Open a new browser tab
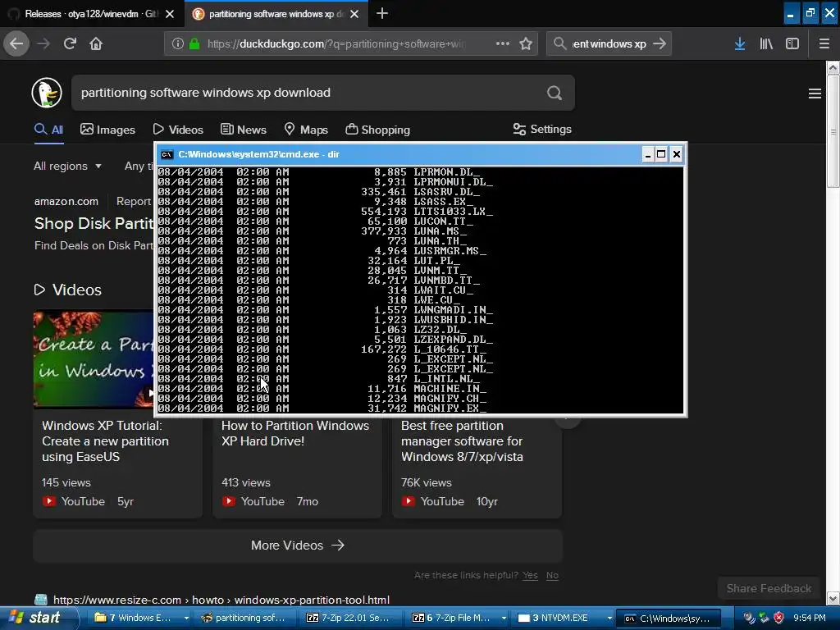 pos(382,13)
